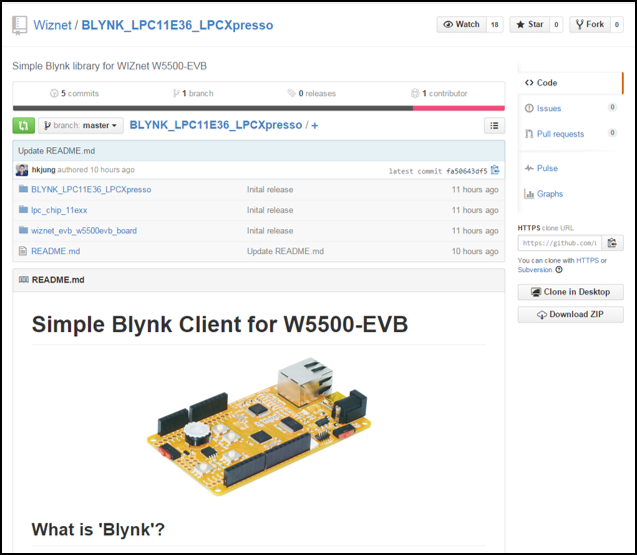Copy the clone URL with clipboard button
The height and width of the screenshot is (555, 637).
pyautogui.click(x=612, y=243)
